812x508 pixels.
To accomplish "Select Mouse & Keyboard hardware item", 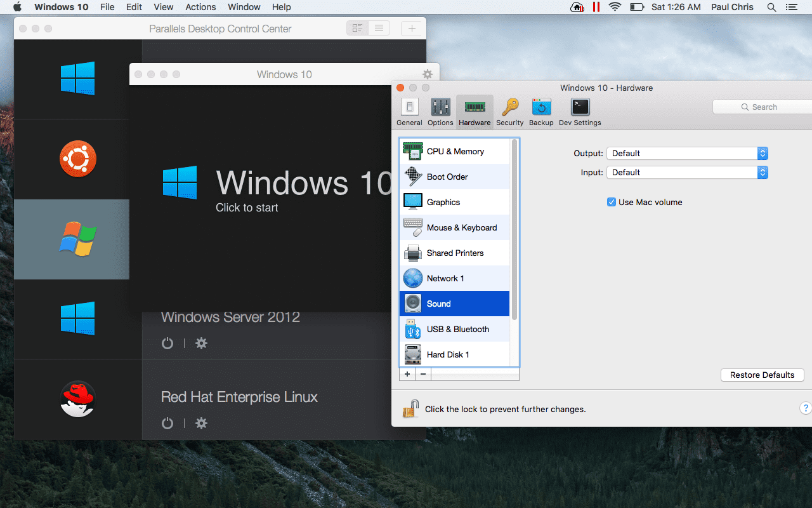I will (454, 227).
